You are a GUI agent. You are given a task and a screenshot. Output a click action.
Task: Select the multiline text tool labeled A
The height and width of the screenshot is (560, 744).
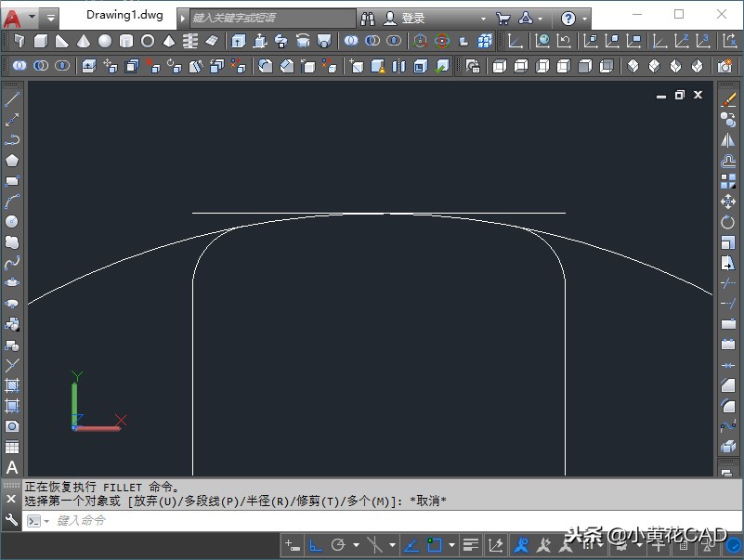pos(11,468)
